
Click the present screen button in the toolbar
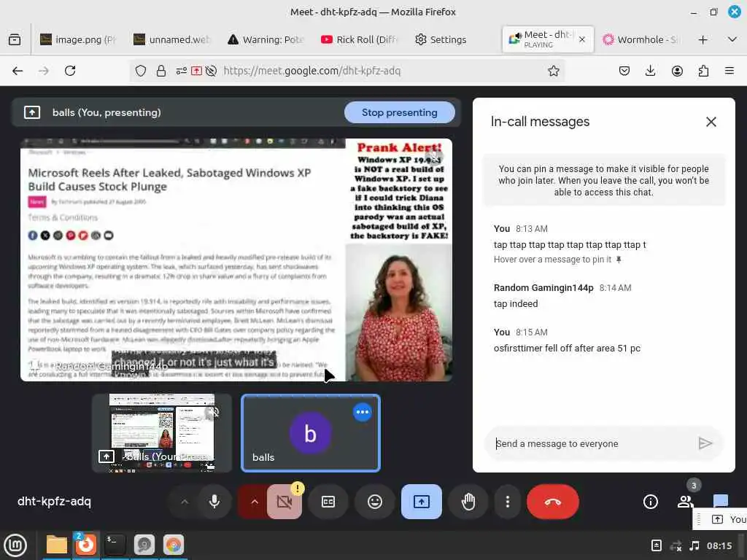point(422,502)
